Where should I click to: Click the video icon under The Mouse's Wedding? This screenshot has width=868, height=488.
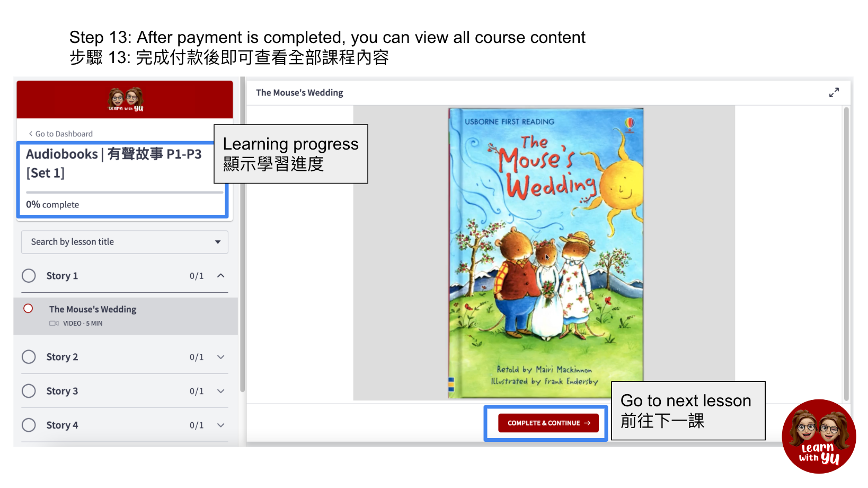coord(54,323)
